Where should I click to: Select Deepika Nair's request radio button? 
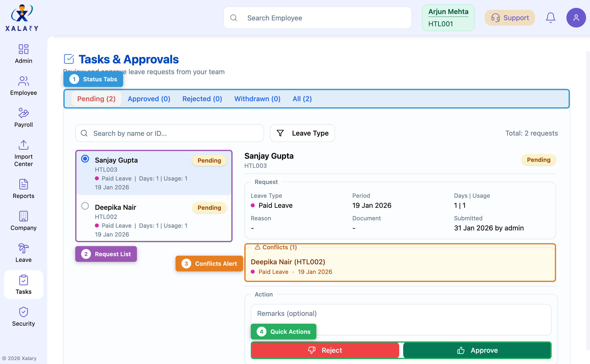pyautogui.click(x=85, y=206)
